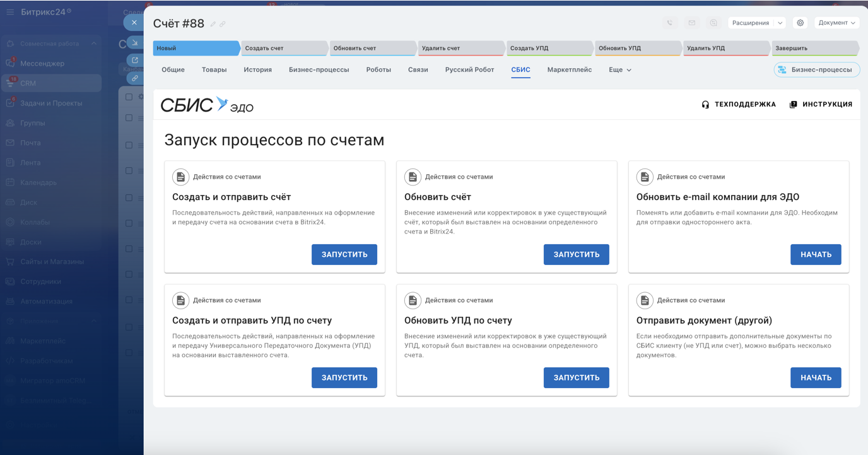Copy link via chain icon beside Счёт #88 title
This screenshot has width=868, height=455.
click(x=223, y=24)
